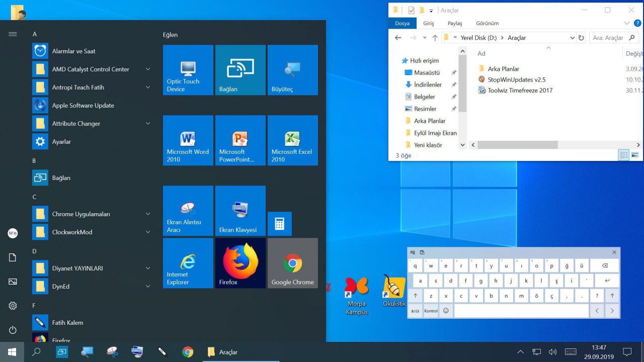The height and width of the screenshot is (362, 644).
Task: Launch Google Chrome from the Start tile
Action: [292, 262]
